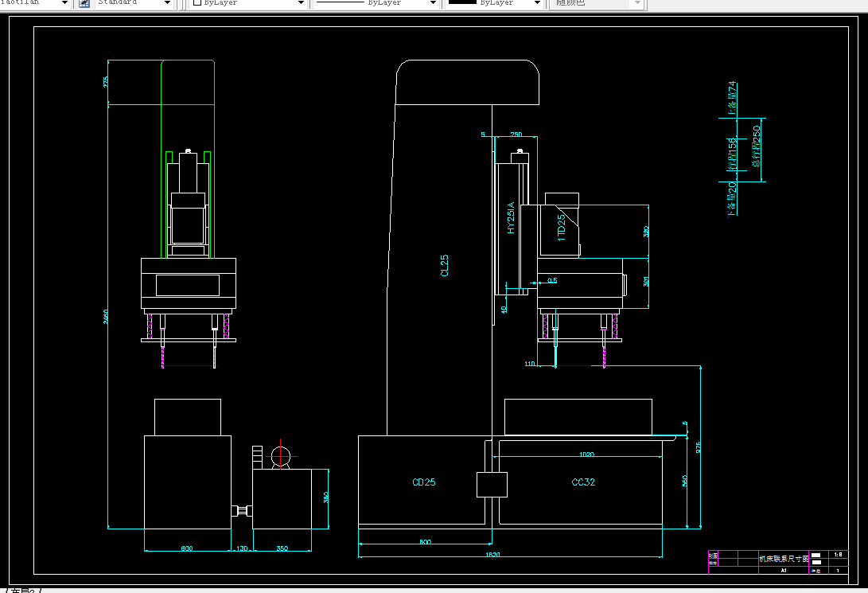Select the 2460 overall height dimension
This screenshot has height=593, width=868.
coord(106,317)
